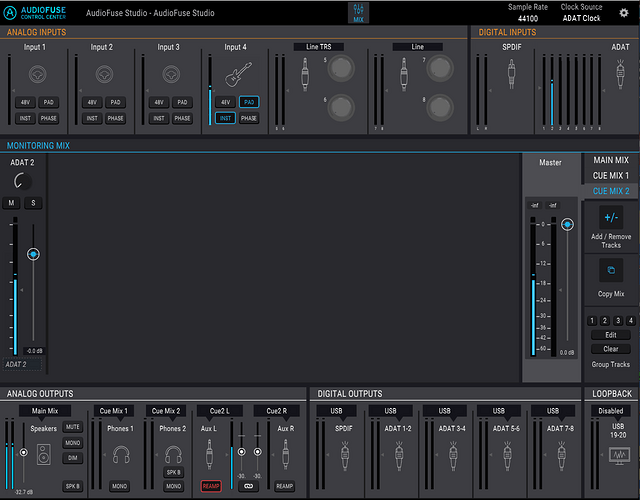The width and height of the screenshot is (640, 500).
Task: Click the input 8 round connector icon
Action: 440,107
